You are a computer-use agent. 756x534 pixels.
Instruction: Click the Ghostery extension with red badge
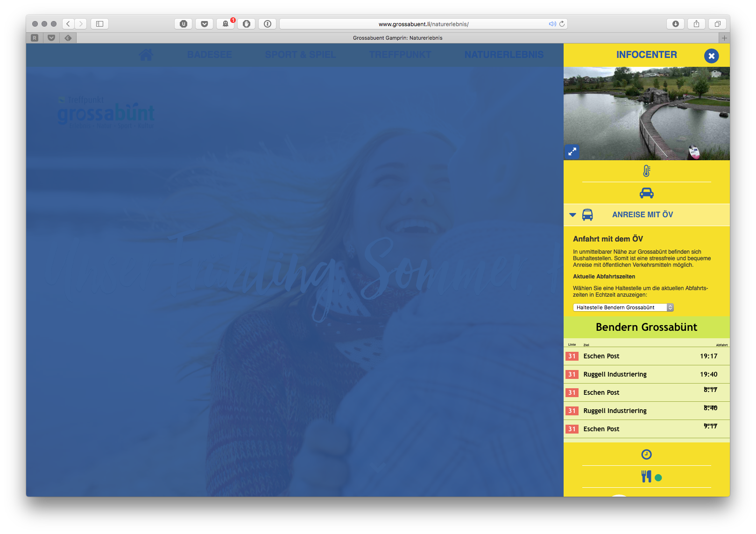tap(226, 24)
